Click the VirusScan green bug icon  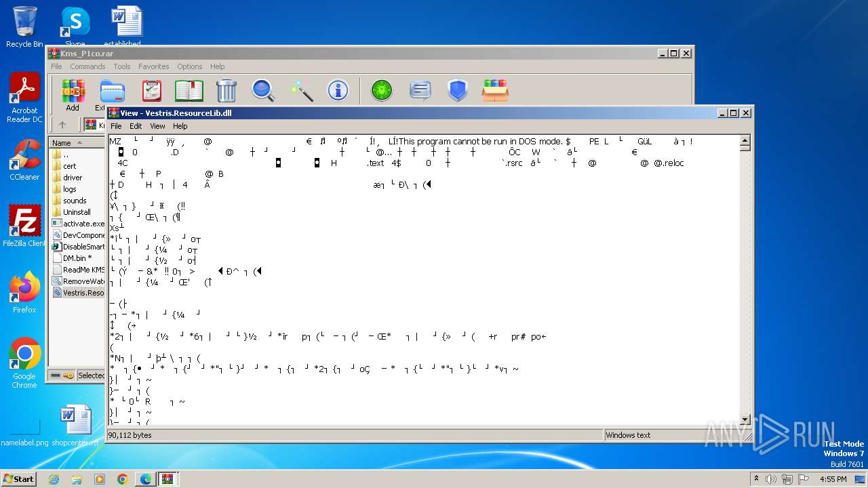[382, 90]
